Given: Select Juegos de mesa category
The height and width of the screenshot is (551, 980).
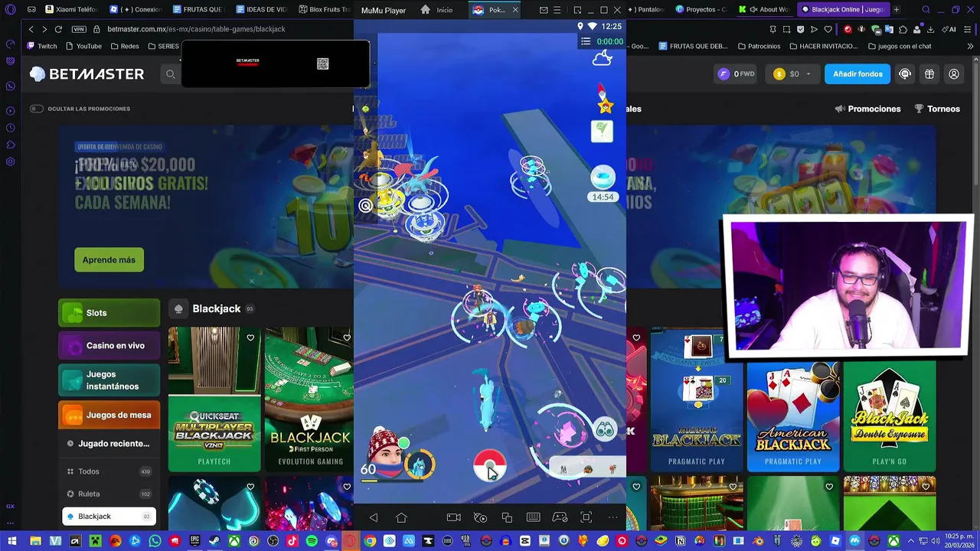Looking at the screenshot, I should point(109,416).
